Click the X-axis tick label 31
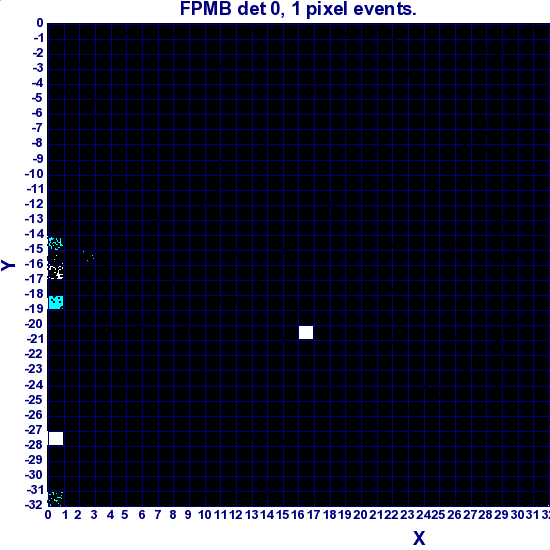 532,515
